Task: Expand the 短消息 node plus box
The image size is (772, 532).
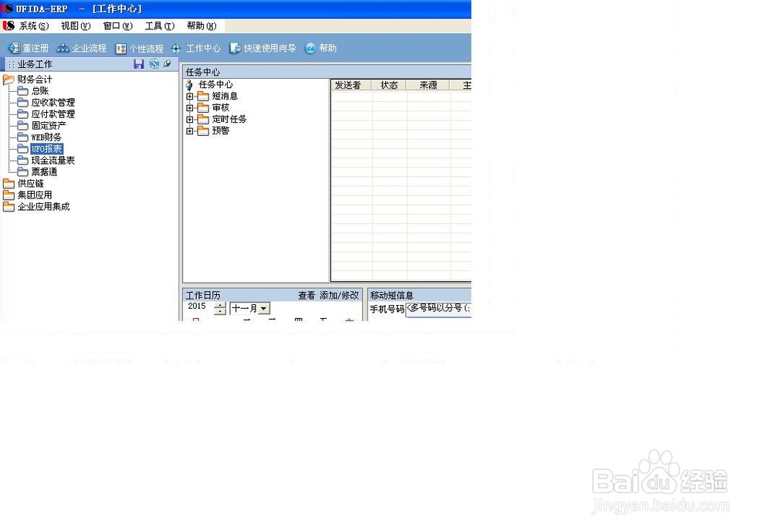Action: (x=190, y=96)
